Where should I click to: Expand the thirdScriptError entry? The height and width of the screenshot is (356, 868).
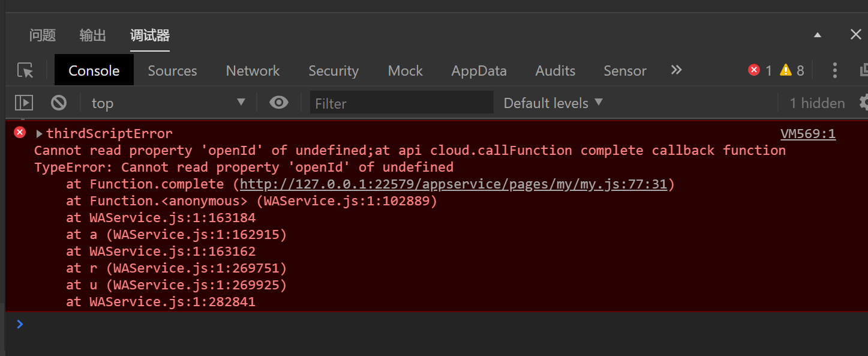pyautogui.click(x=40, y=133)
